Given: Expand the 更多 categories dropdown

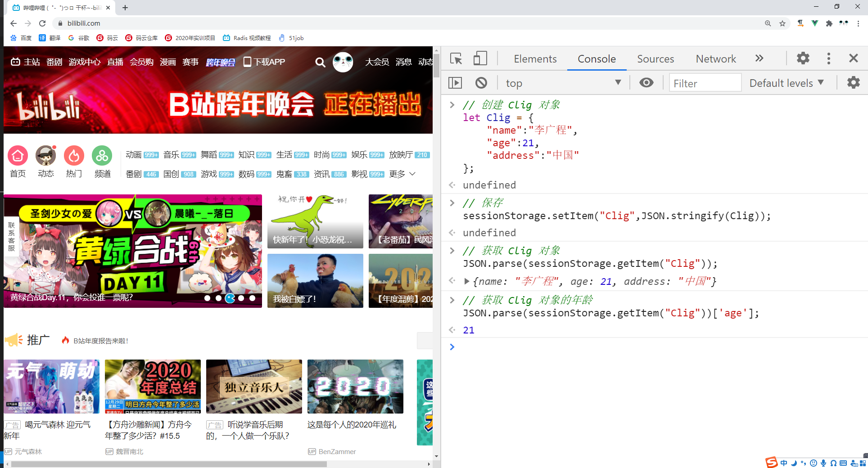Looking at the screenshot, I should coord(402,174).
